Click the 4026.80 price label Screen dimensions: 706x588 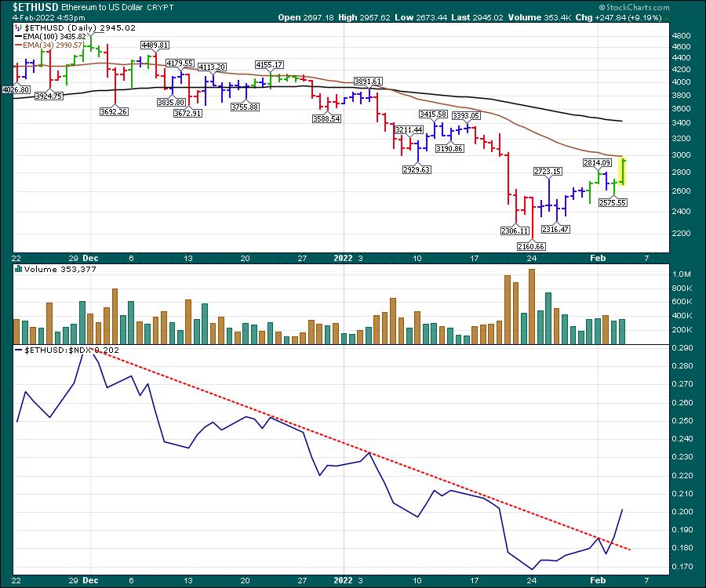pyautogui.click(x=15, y=90)
